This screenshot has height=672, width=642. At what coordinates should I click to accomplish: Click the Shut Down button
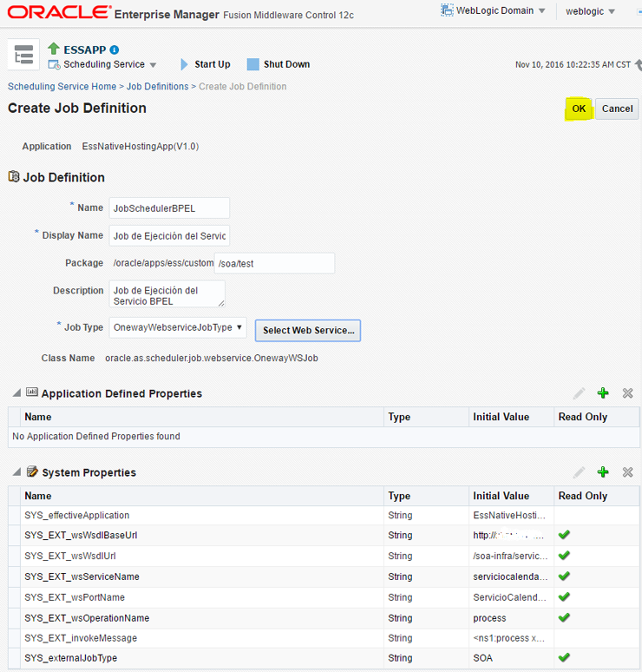pos(278,64)
